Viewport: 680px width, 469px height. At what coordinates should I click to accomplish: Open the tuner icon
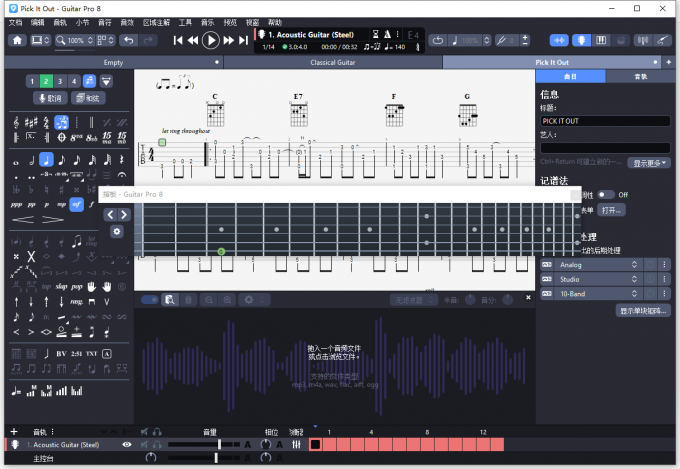tap(643, 40)
